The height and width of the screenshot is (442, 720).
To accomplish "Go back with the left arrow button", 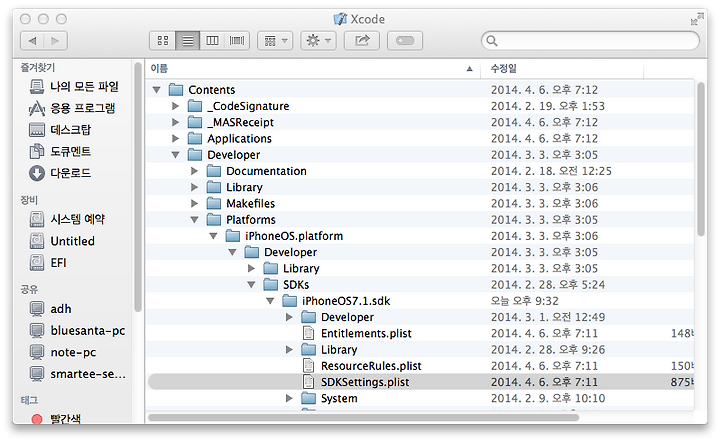I will click(33, 41).
